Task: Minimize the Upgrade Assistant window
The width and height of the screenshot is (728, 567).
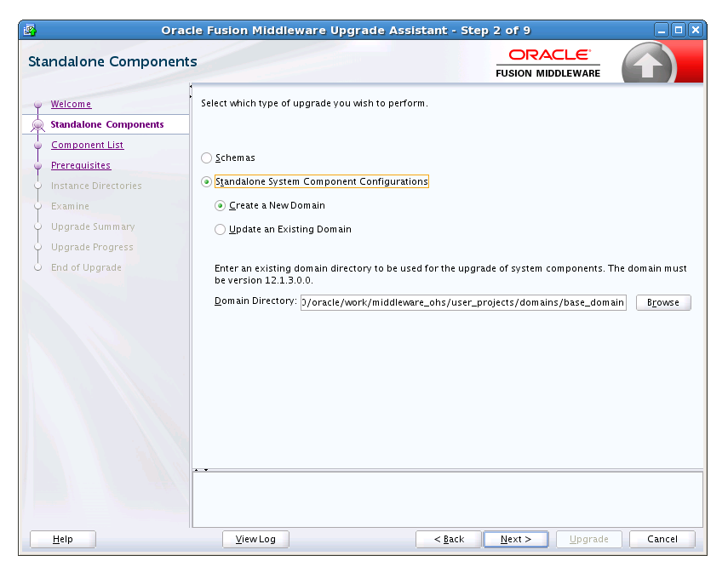Action: coord(662,30)
